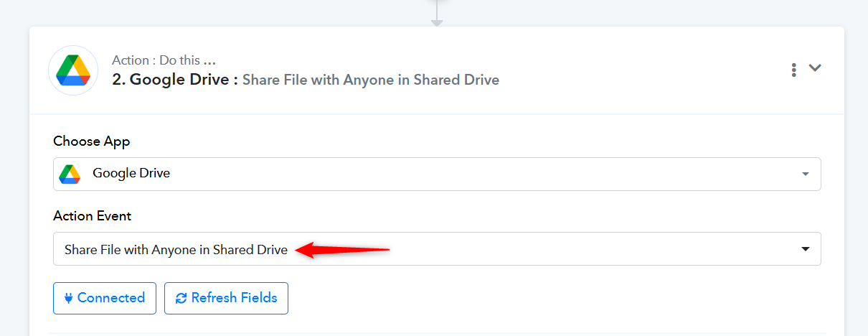This screenshot has height=336, width=868.
Task: Collapse the Google Drive action step with chevron
Action: pos(815,68)
